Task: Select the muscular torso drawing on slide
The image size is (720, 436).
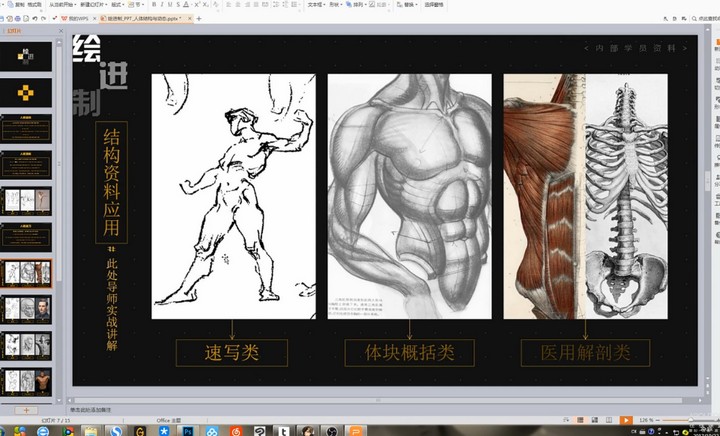Action: click(410, 196)
